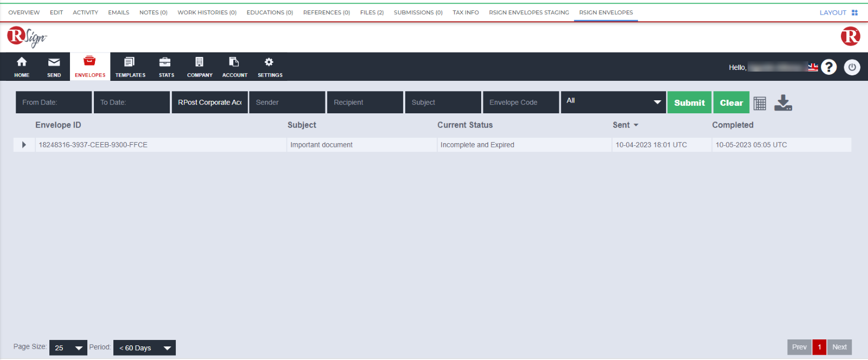The image size is (868, 360).
Task: Switch to the RSign Envelopes Staging tab
Action: tap(528, 12)
